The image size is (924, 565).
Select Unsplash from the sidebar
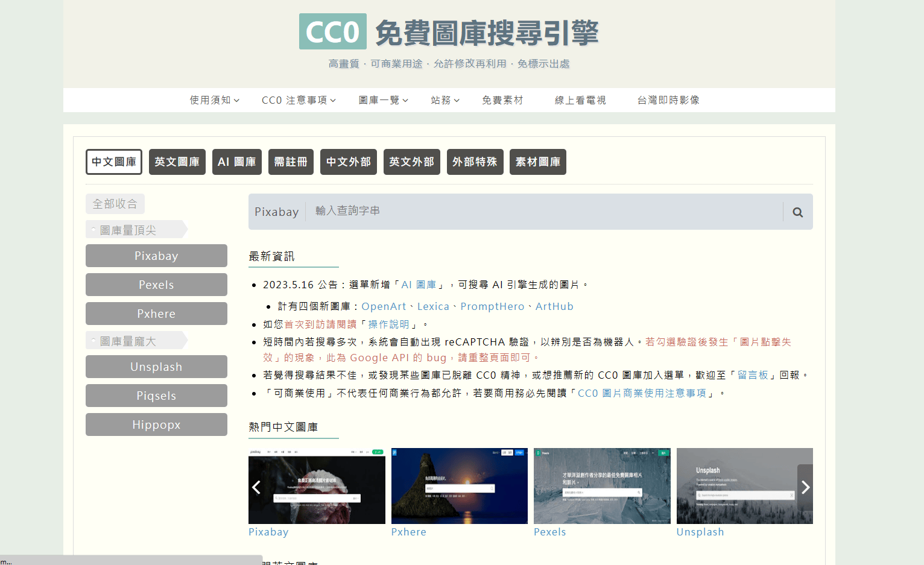pos(156,367)
